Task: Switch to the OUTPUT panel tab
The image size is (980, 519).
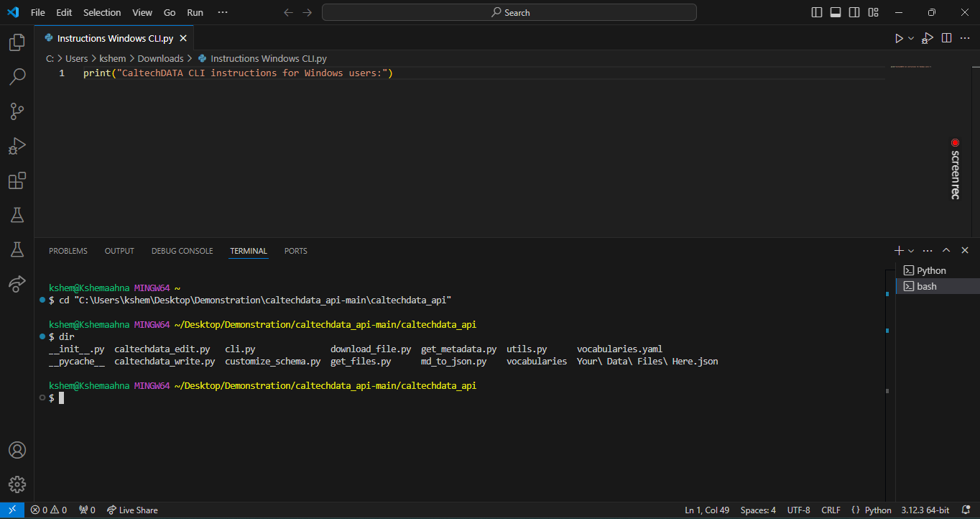Action: tap(119, 251)
